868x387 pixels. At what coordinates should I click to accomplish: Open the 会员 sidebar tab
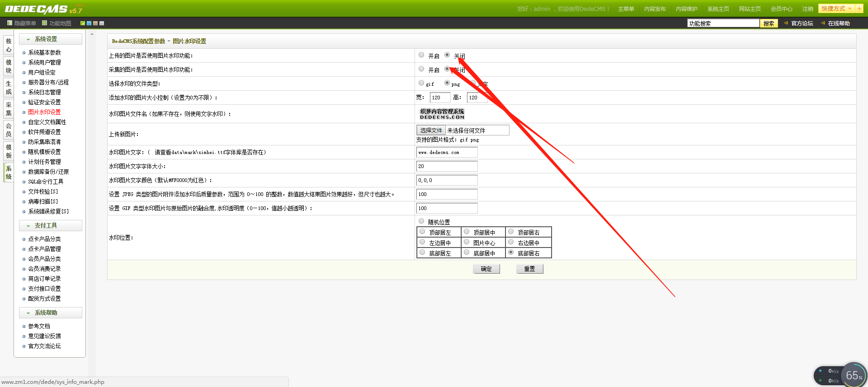coord(9,131)
